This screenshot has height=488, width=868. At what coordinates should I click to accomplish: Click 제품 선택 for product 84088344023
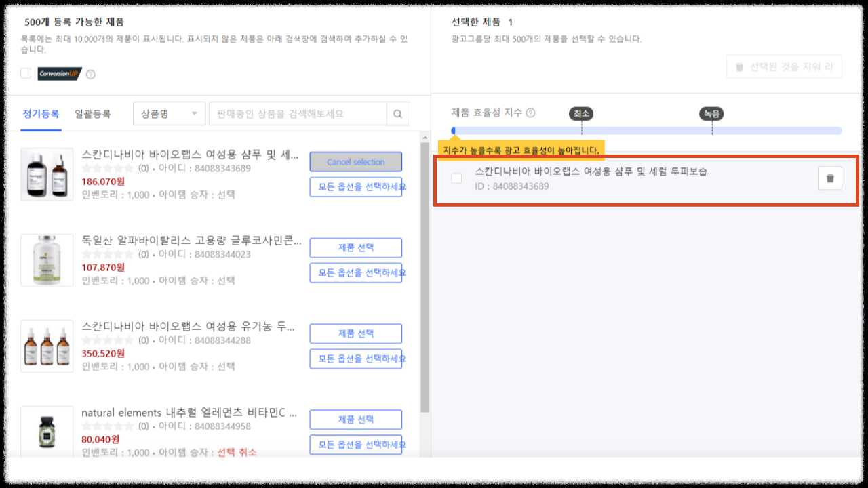coord(356,248)
